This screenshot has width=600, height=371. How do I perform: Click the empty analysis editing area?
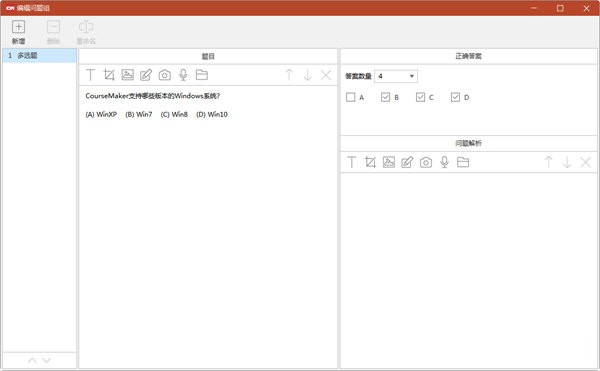pos(469,270)
